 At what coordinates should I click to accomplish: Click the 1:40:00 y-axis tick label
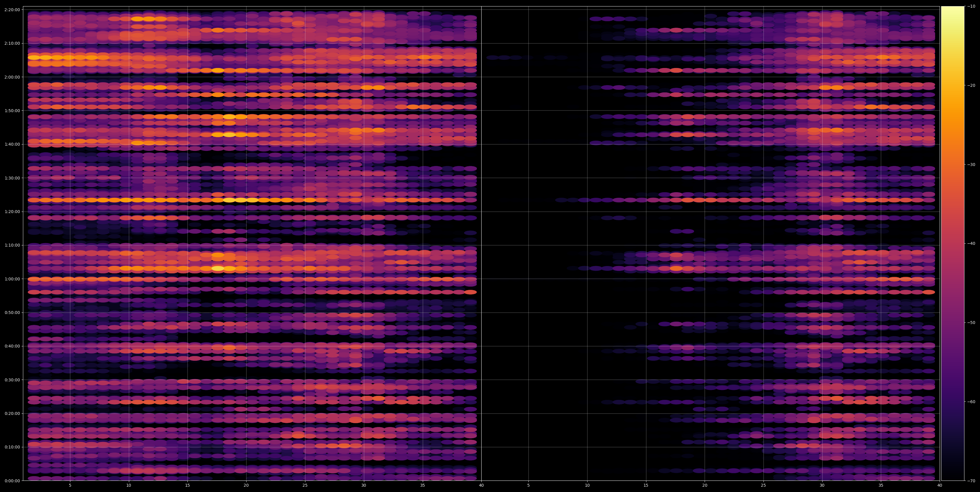point(12,144)
